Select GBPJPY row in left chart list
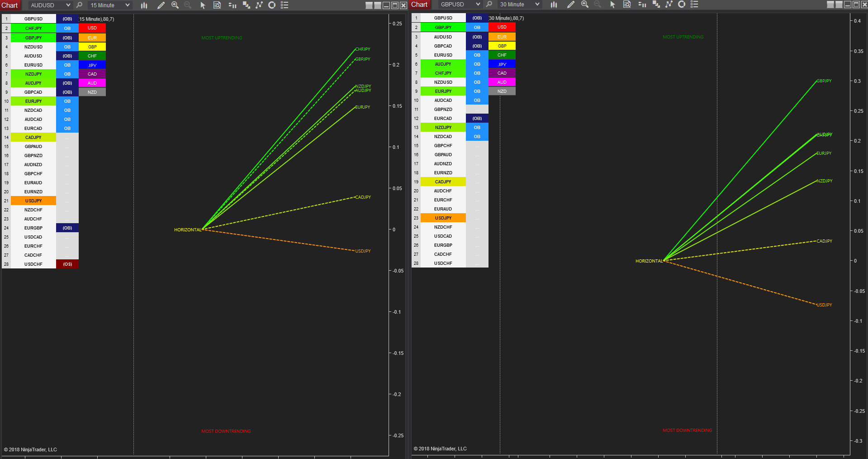 (x=33, y=38)
